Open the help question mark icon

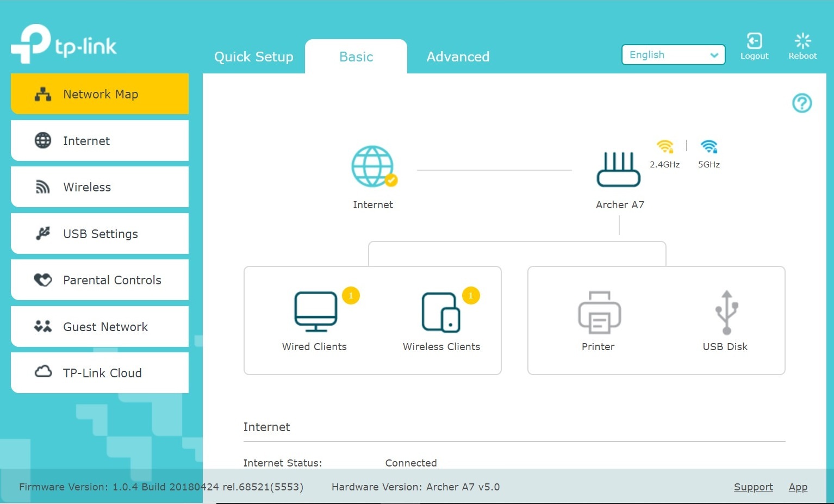click(802, 103)
